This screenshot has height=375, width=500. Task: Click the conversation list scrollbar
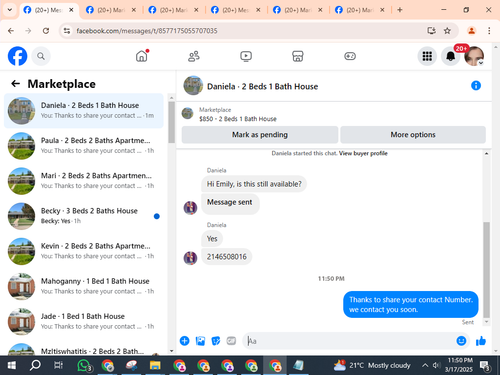click(x=171, y=122)
